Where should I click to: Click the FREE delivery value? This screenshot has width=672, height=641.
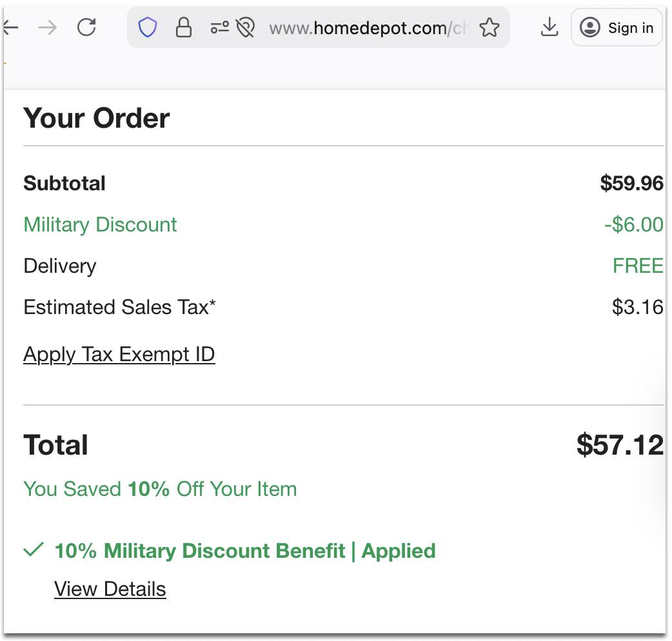click(637, 266)
